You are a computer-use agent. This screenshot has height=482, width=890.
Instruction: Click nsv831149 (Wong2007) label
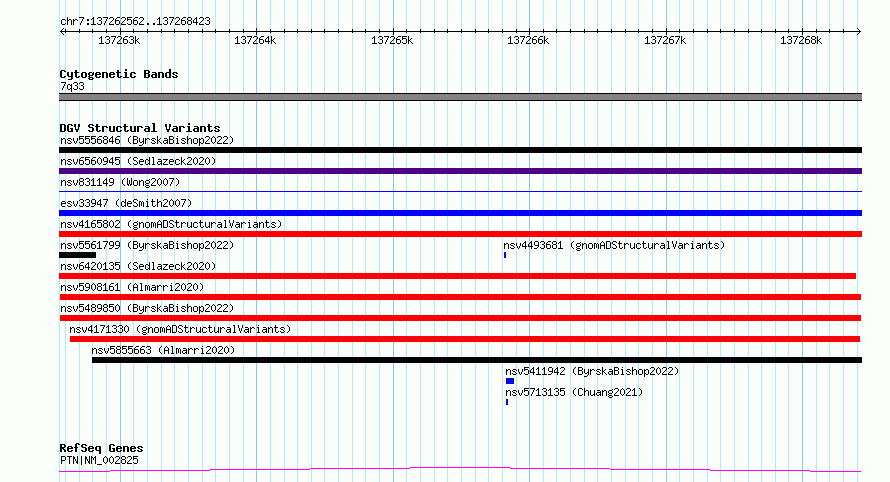[x=120, y=182]
